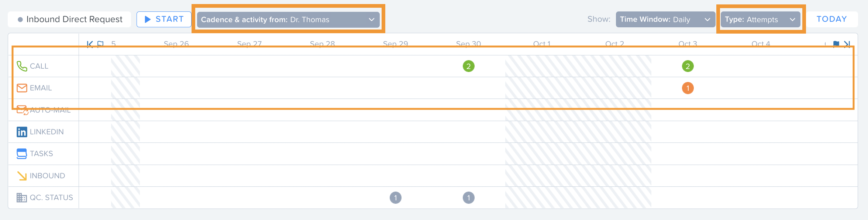Go to TODAY in the timeline
868x220 pixels.
(x=832, y=19)
